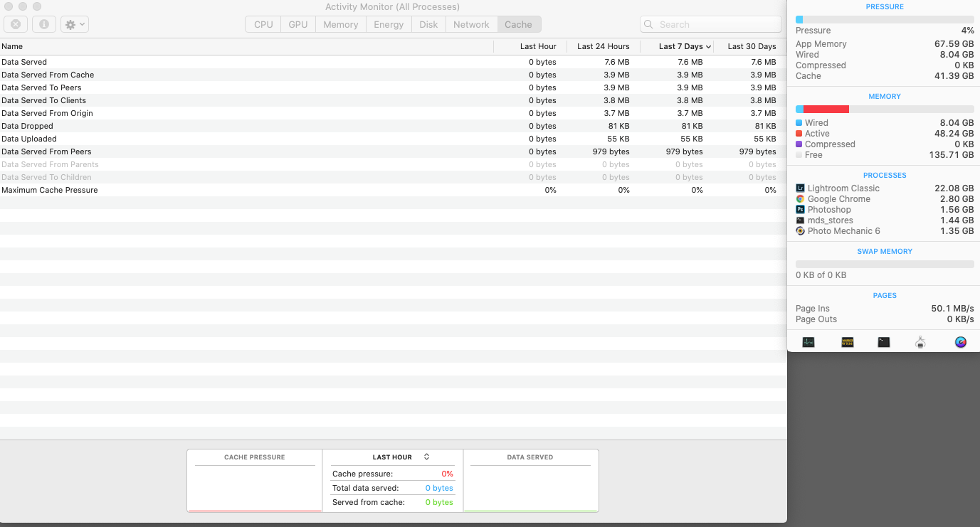Screen dimensions: 980x527
Task: Select the Cache tab
Action: point(519,24)
